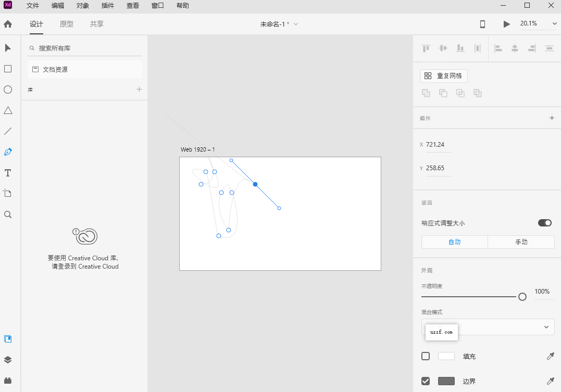Select the Polygon tool
The image size is (561, 392).
coord(8,110)
